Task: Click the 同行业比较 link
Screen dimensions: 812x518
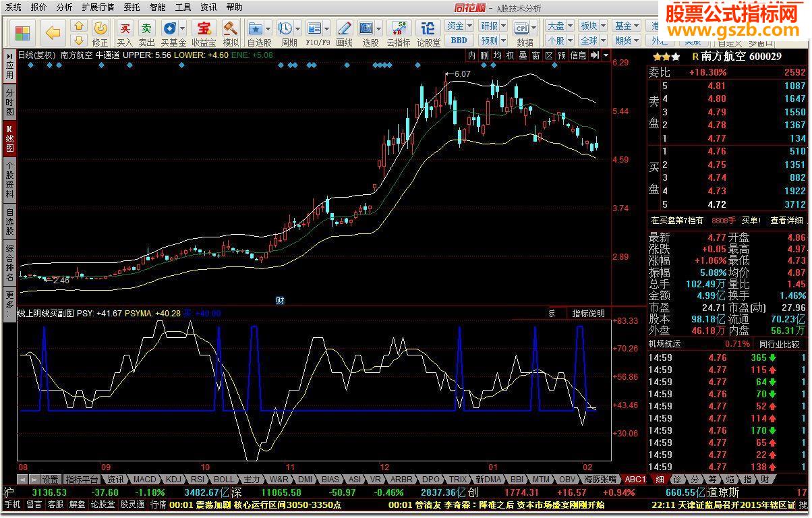Action: 779,344
